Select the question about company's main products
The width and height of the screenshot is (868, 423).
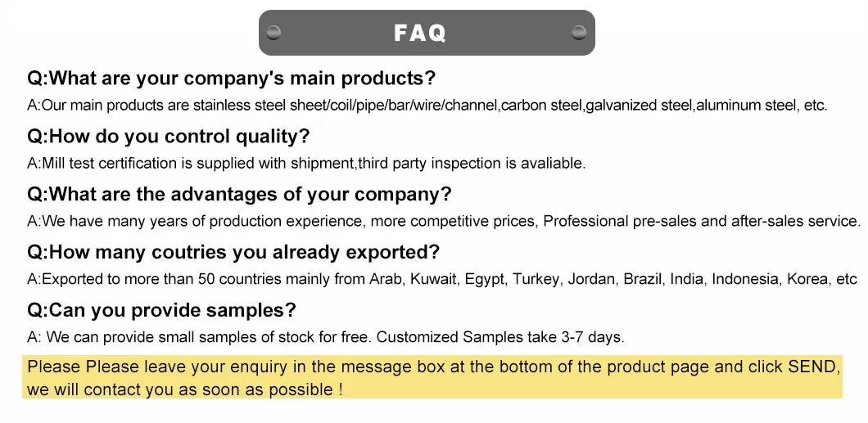coord(231,79)
